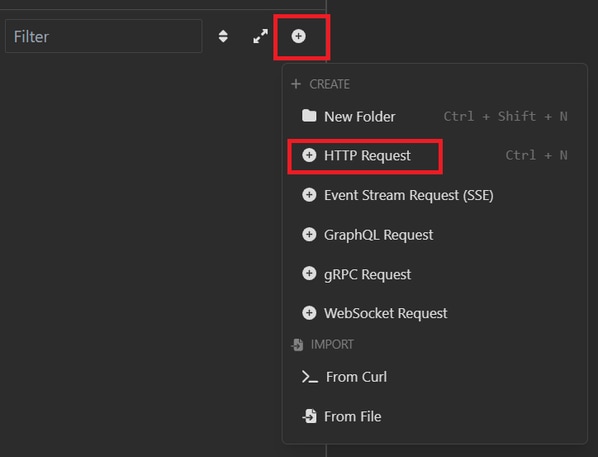This screenshot has width=598, height=457.
Task: Click the plus create-request icon
Action: (299, 36)
